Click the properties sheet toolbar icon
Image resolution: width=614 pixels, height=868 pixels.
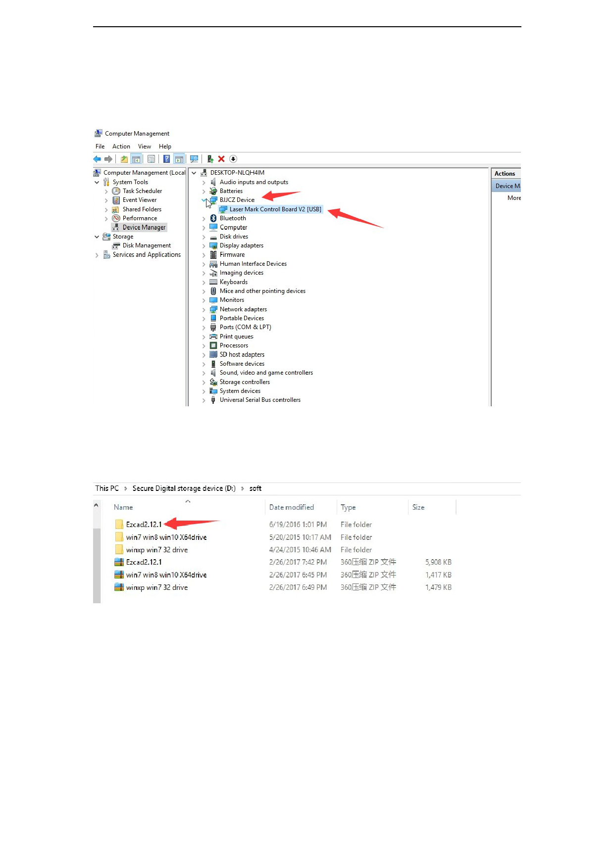coord(151,159)
